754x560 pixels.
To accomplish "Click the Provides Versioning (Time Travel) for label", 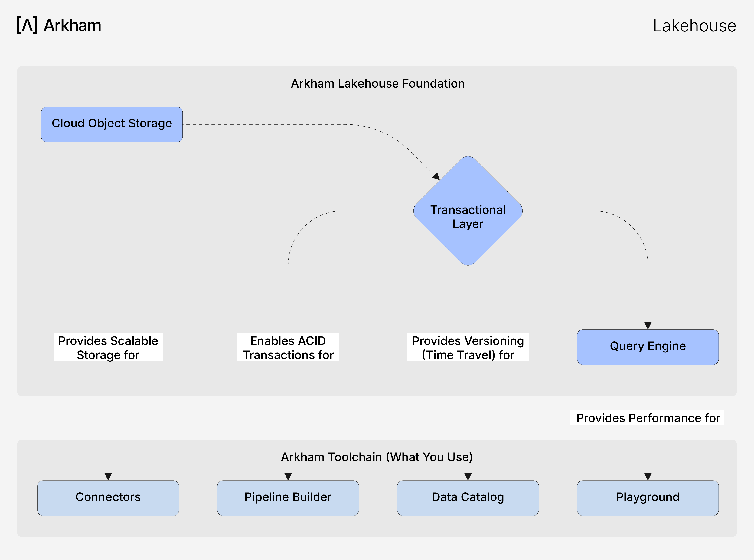I will point(468,347).
